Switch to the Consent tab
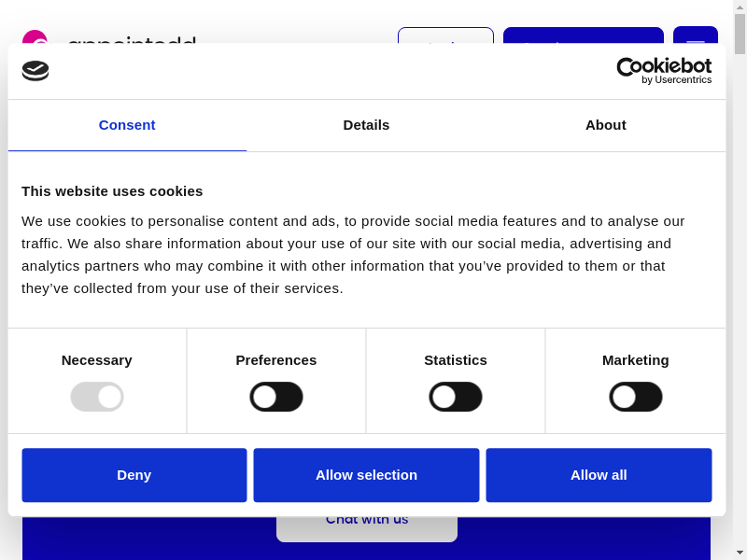 (x=127, y=125)
